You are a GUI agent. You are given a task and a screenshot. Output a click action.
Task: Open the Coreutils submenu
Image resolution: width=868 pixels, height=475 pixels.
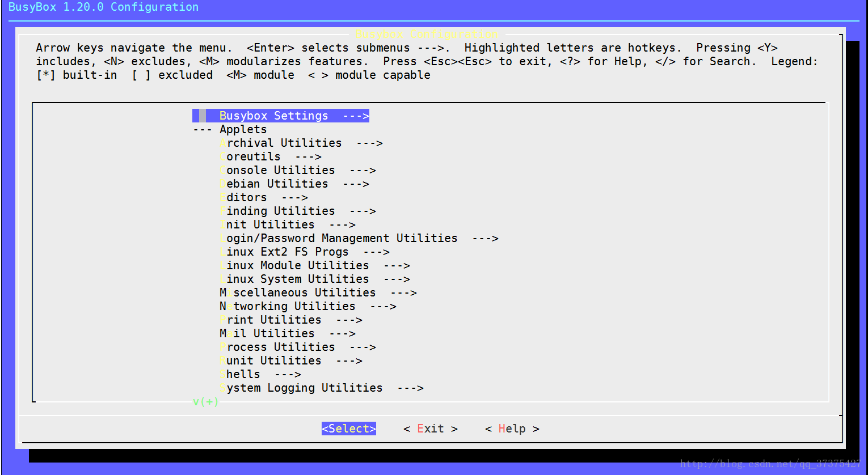(271, 156)
